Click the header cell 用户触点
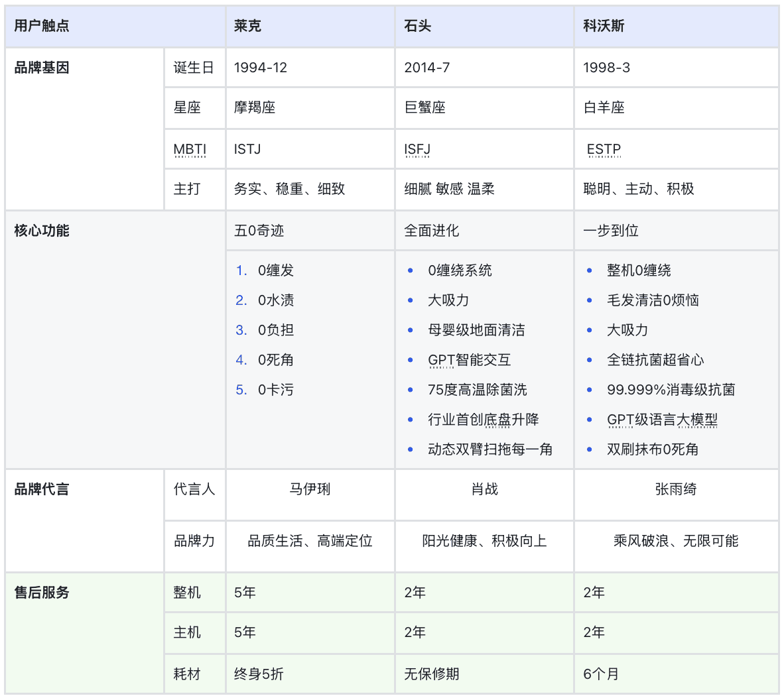 point(115,26)
